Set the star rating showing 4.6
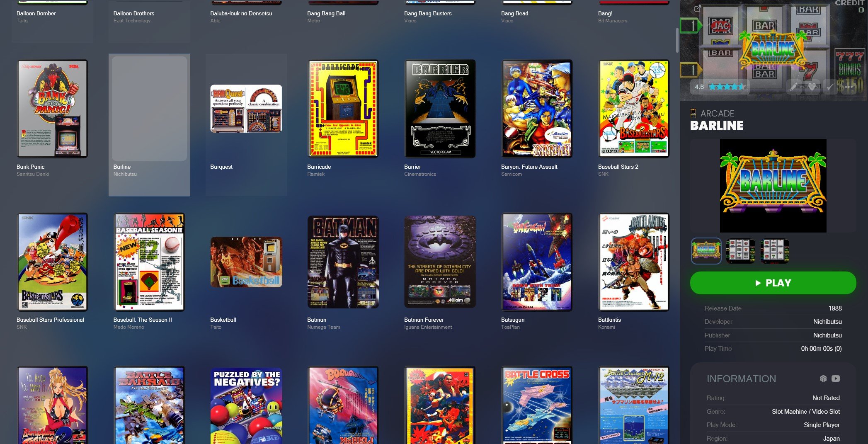This screenshot has height=444, width=868. tap(726, 87)
